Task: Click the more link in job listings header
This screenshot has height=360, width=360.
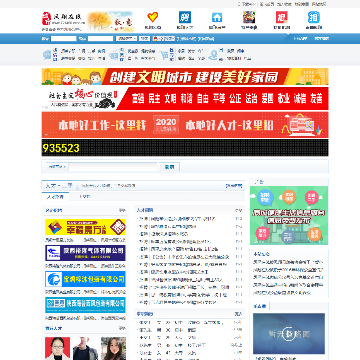Action: (x=238, y=210)
